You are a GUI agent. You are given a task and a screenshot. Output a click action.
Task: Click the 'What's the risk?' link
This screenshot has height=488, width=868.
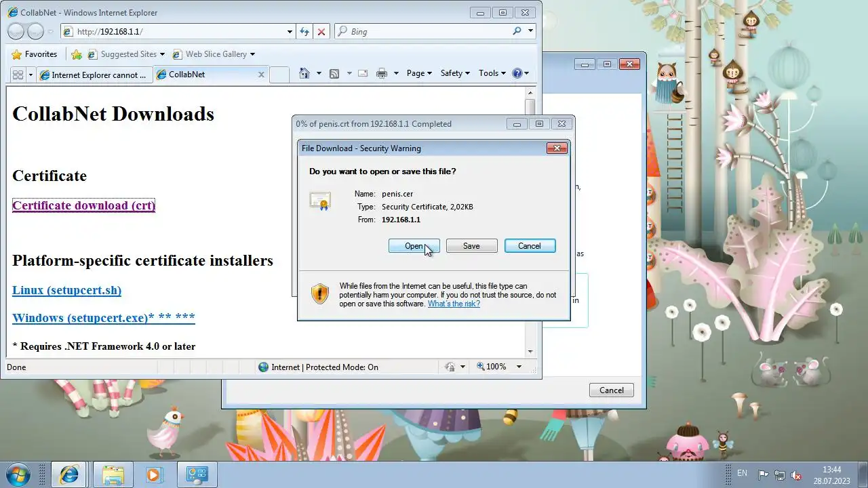click(x=454, y=304)
